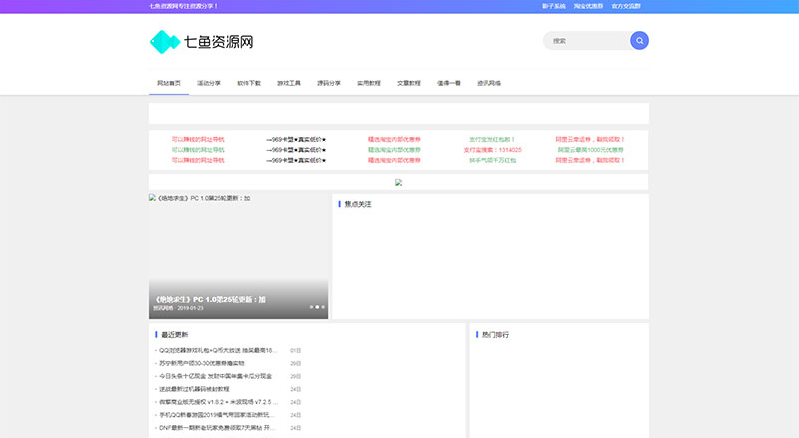Click the 支付宝发红包啦 promo link
Viewport: 799px width, 438px height.
point(492,139)
